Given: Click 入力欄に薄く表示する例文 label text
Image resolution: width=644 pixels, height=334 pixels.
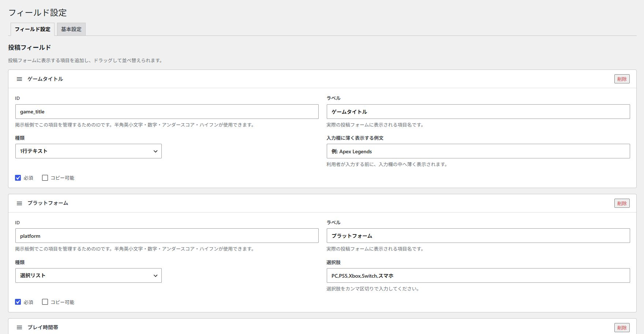Looking at the screenshot, I should pos(355,138).
